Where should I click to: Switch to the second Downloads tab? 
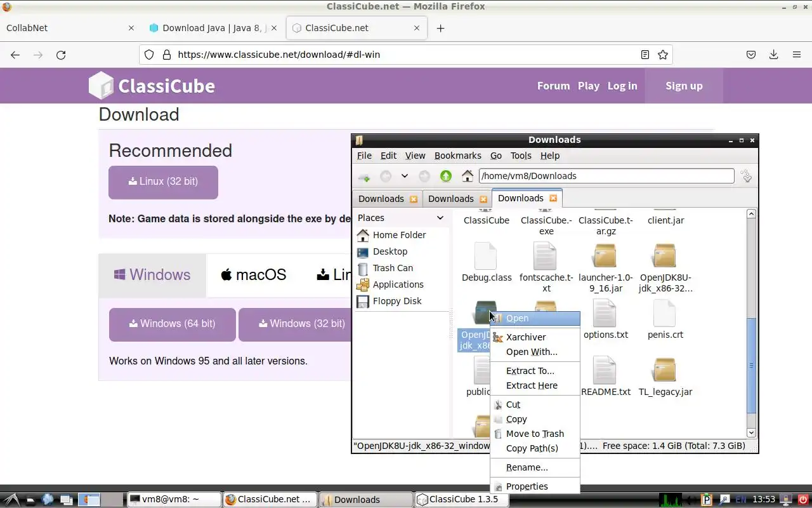point(451,199)
